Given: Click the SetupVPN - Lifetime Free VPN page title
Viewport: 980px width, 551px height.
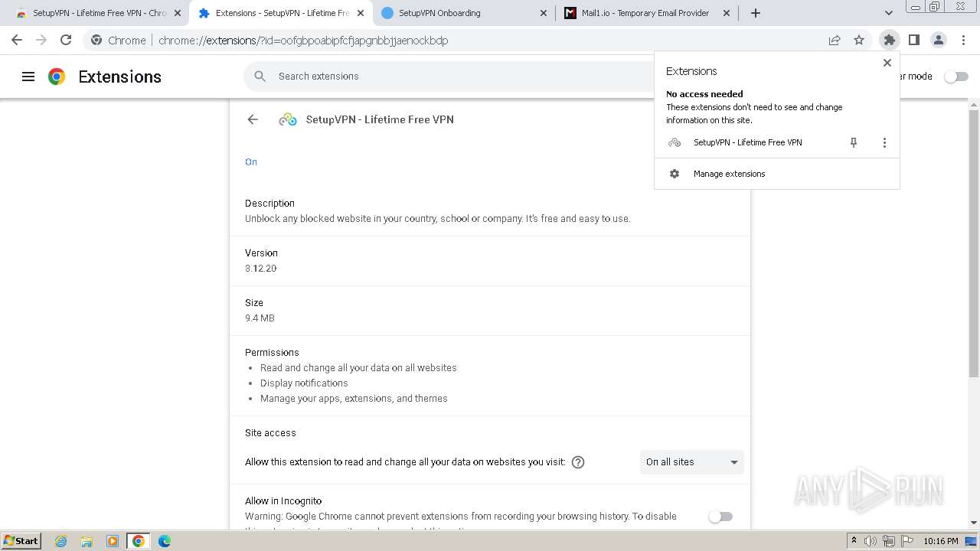Looking at the screenshot, I should tap(380, 119).
